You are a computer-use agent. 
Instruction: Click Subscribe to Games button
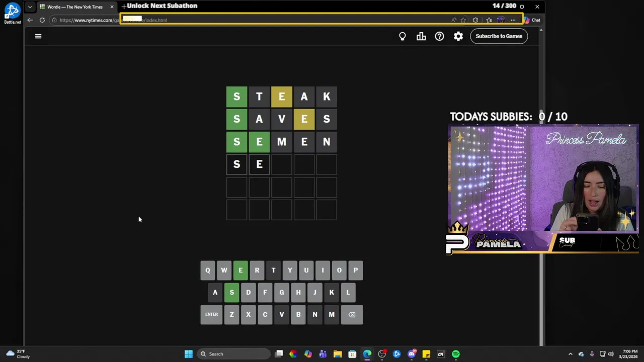click(499, 36)
